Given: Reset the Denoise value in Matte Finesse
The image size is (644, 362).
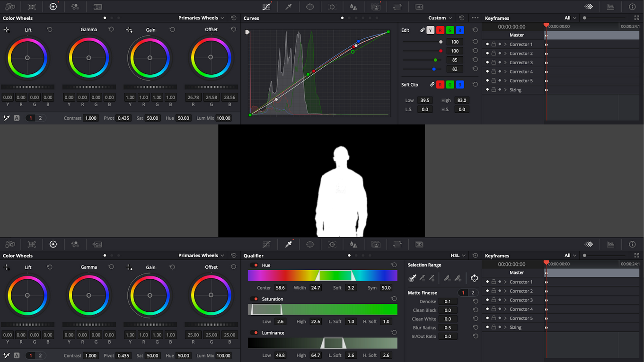Looking at the screenshot, I should [476, 301].
